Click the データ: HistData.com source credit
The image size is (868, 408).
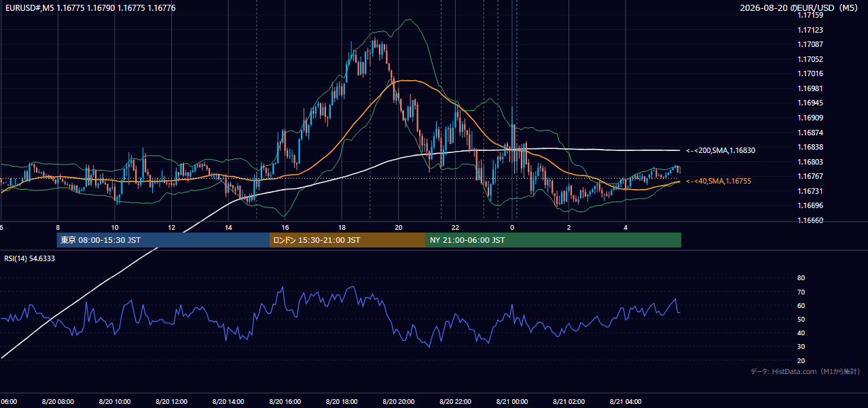tap(806, 371)
